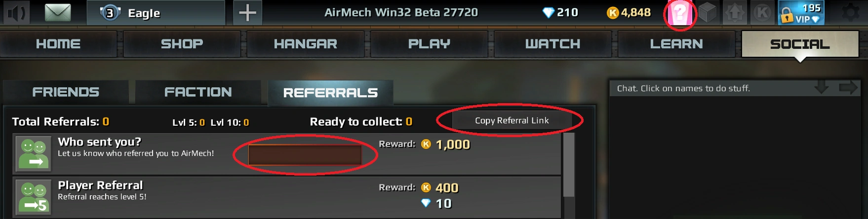Switch to the Friends tab

(x=66, y=92)
